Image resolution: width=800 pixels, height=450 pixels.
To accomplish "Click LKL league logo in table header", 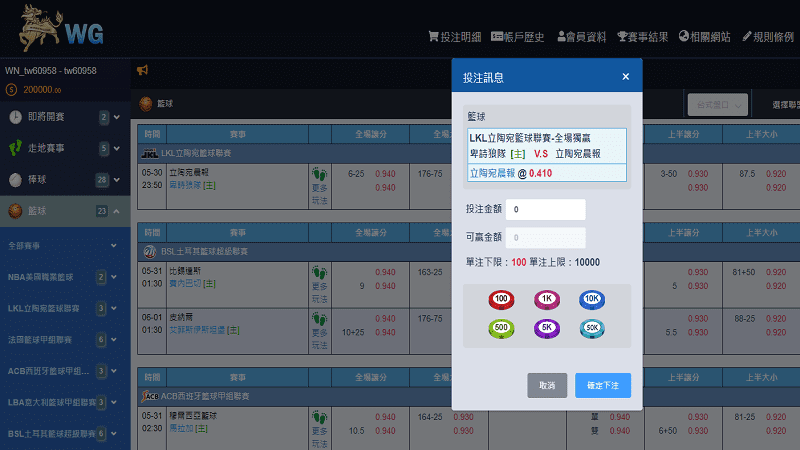I will tap(150, 153).
